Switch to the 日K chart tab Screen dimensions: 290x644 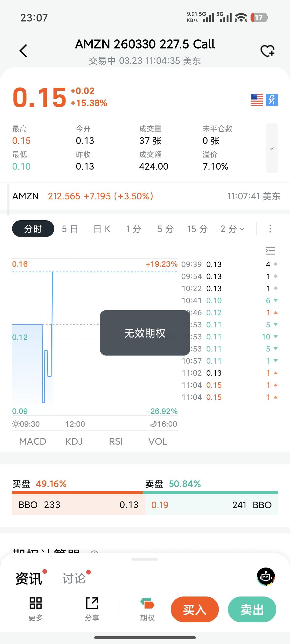click(102, 229)
